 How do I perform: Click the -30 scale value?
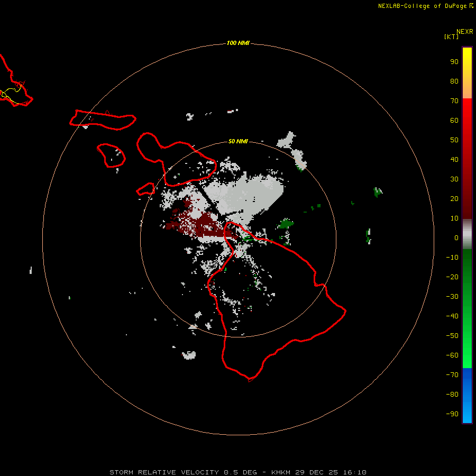coord(452,297)
